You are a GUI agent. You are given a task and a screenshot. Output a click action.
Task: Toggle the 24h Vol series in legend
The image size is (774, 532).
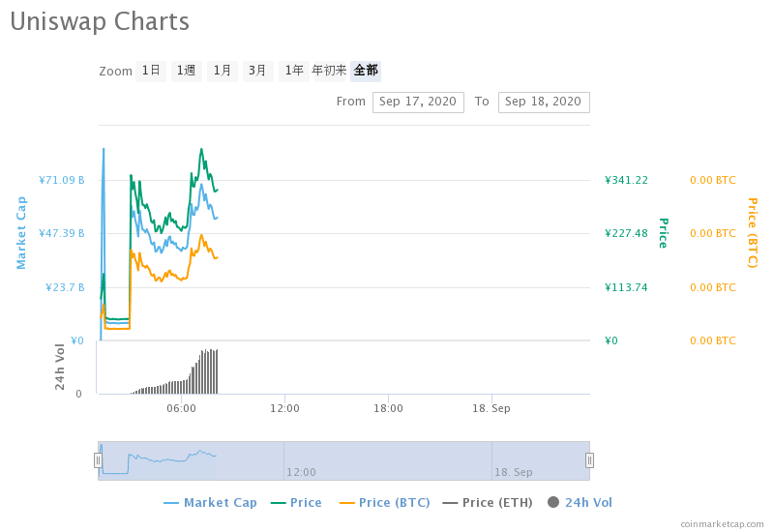(580, 503)
